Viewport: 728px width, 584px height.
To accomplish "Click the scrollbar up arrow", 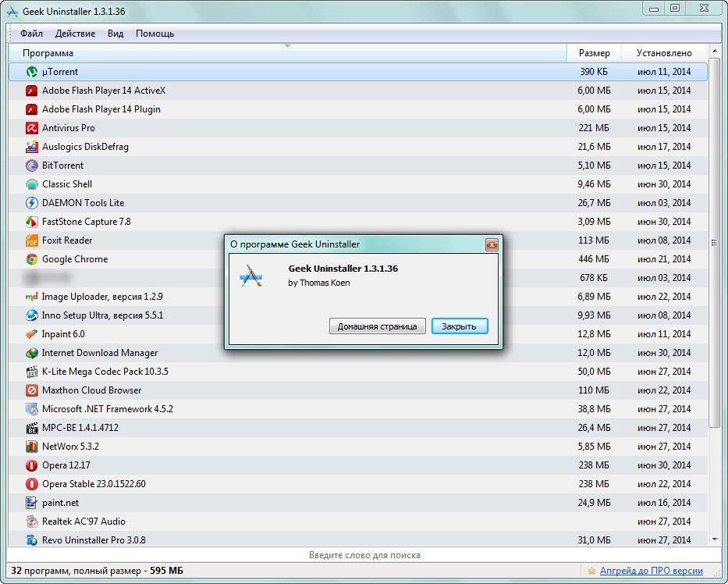I will 715,50.
